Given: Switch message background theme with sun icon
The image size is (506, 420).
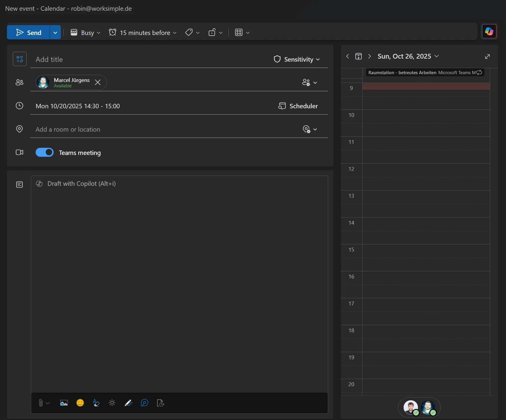Looking at the screenshot, I should point(112,403).
